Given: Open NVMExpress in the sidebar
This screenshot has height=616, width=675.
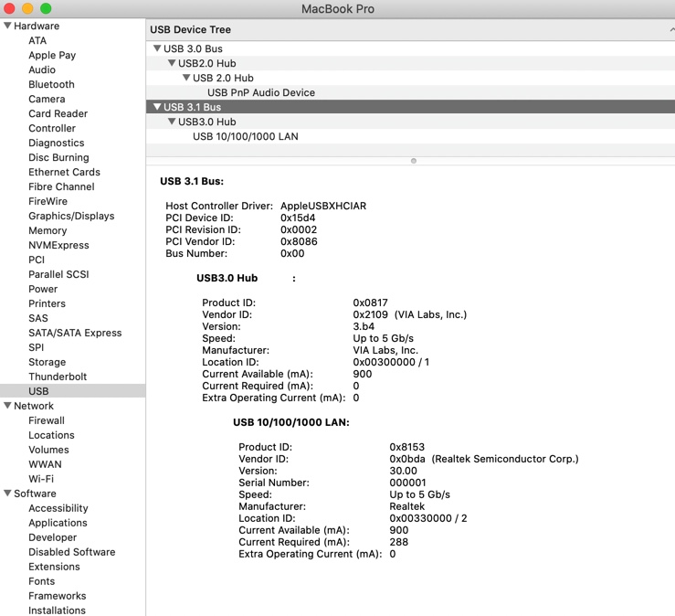Looking at the screenshot, I should click(58, 246).
